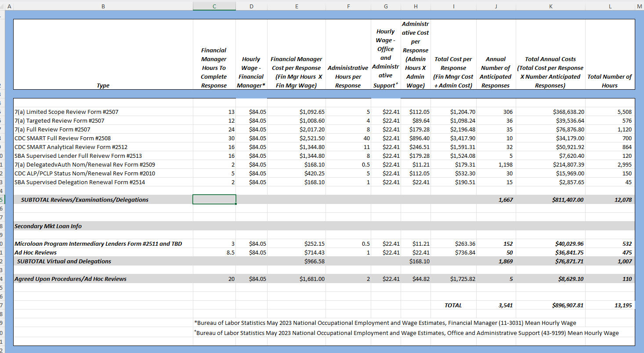Click the $966.58 subtotal cell
The width and height of the screenshot is (644, 353).
tap(314, 261)
